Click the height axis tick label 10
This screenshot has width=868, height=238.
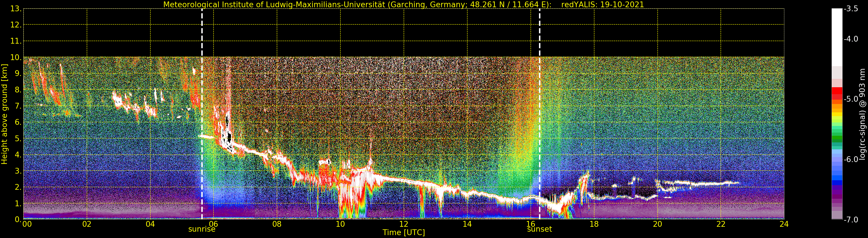16,57
